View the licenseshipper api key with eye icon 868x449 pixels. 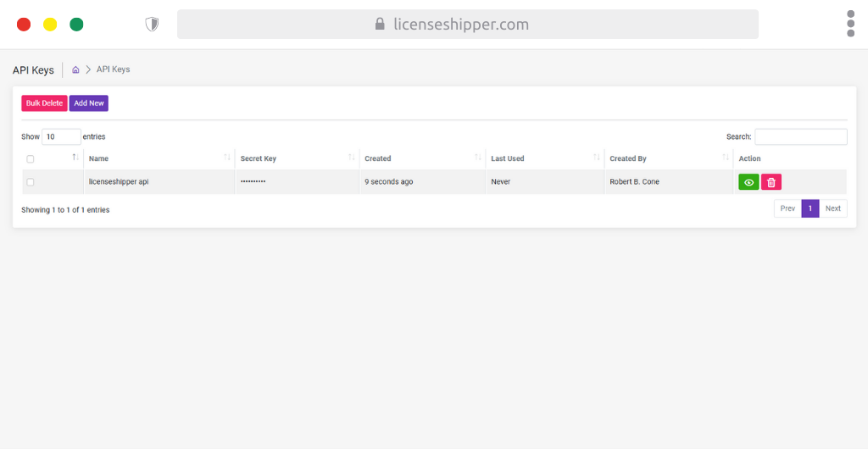[748, 182]
